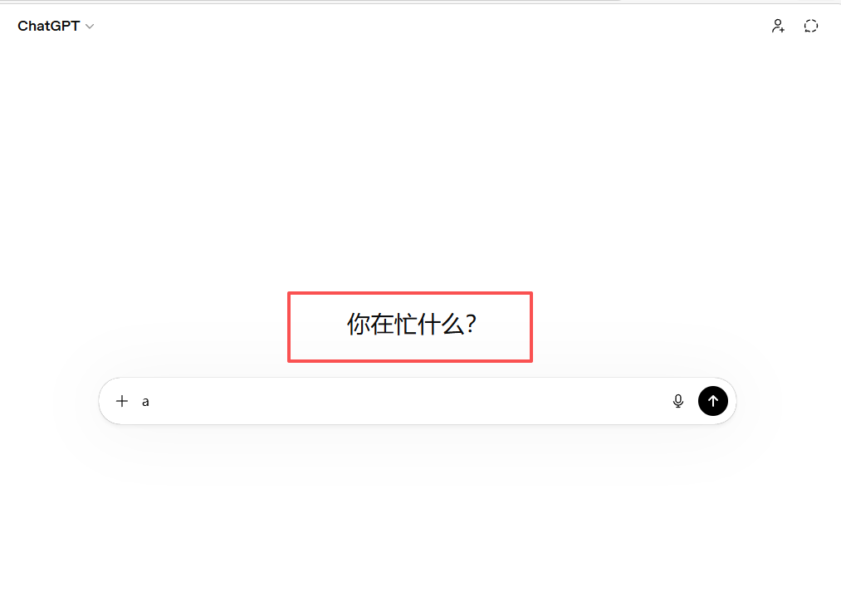The image size is (841, 616).
Task: Send the message with the up-arrow button
Action: pos(713,401)
